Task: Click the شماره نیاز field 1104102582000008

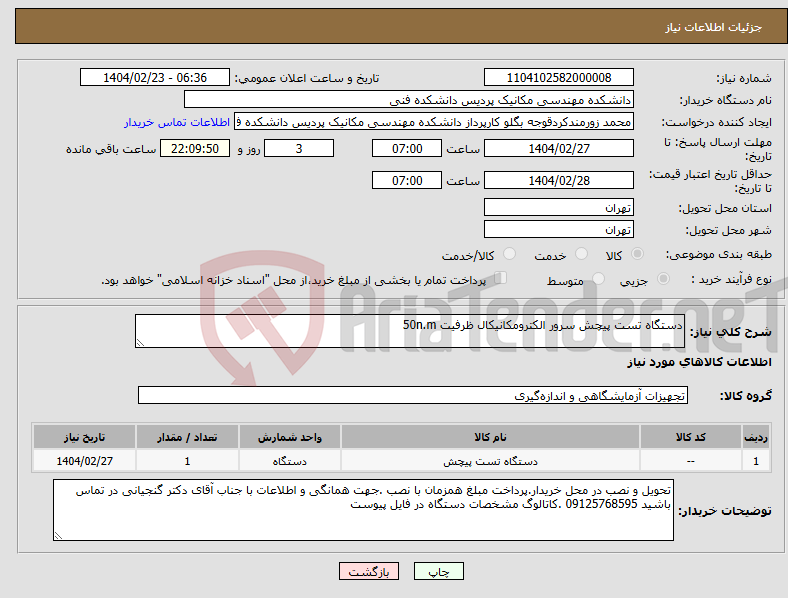Action: 558,77
